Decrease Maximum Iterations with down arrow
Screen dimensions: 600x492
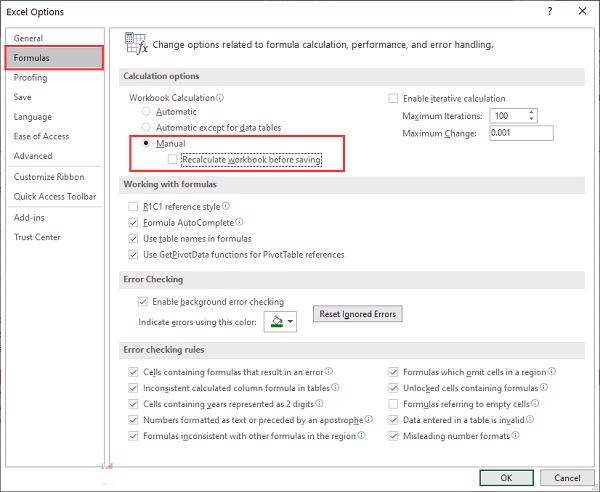[x=532, y=119]
